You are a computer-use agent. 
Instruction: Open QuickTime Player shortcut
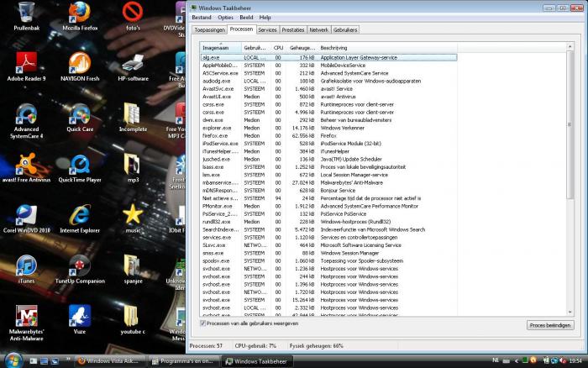tap(80, 168)
